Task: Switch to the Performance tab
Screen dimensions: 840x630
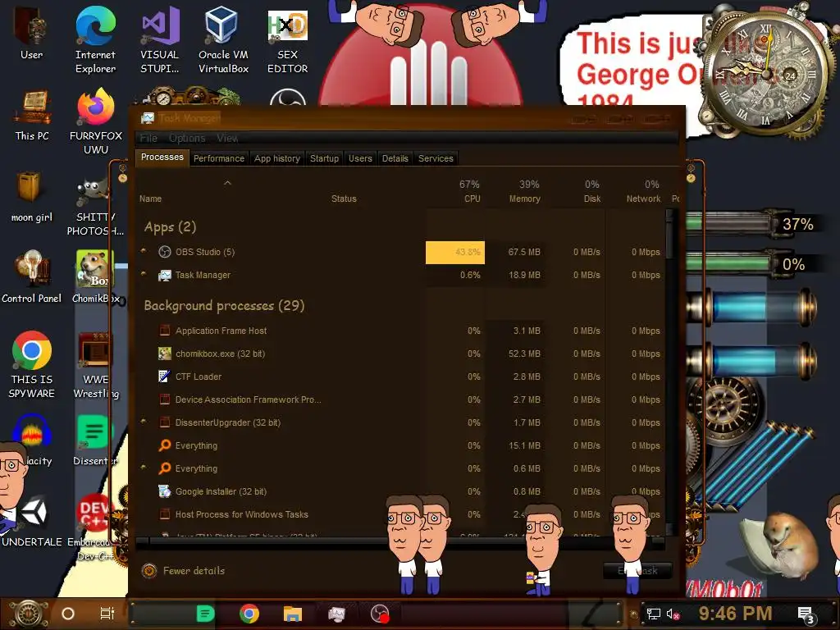Action: click(x=218, y=158)
